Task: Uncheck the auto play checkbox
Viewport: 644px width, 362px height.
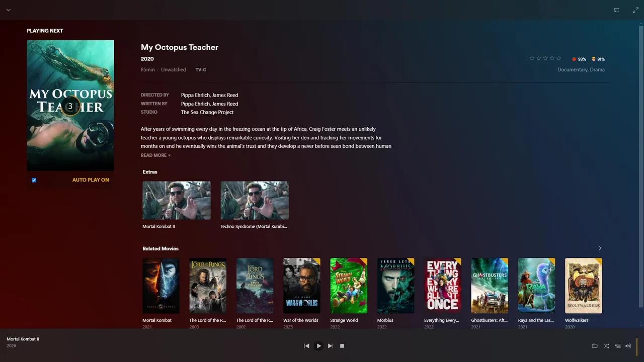Action: 34,180
